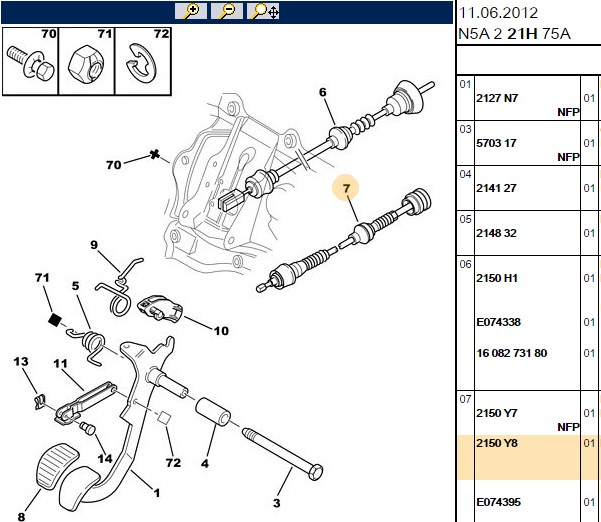Select part number 9 spring label

[94, 245]
